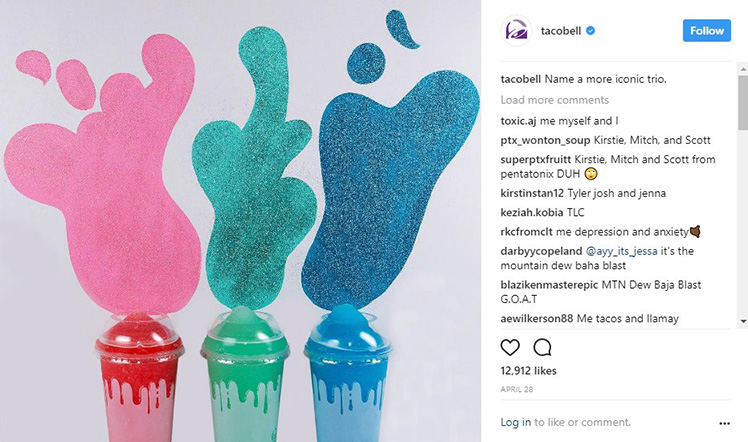Open the three-dot more options menu

point(724,423)
